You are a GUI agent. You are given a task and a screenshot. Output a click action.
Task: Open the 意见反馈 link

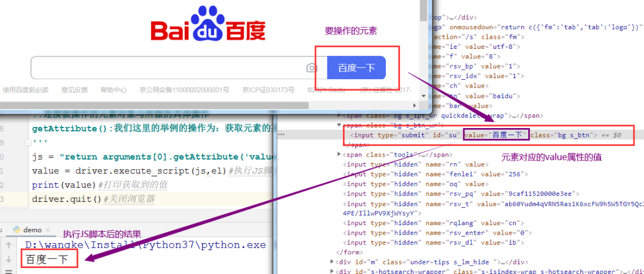tap(75, 90)
